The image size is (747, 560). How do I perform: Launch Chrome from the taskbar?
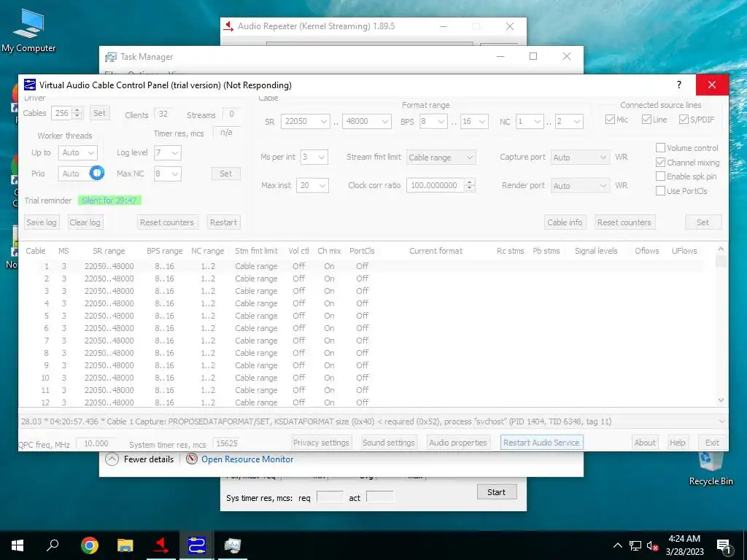pos(90,545)
